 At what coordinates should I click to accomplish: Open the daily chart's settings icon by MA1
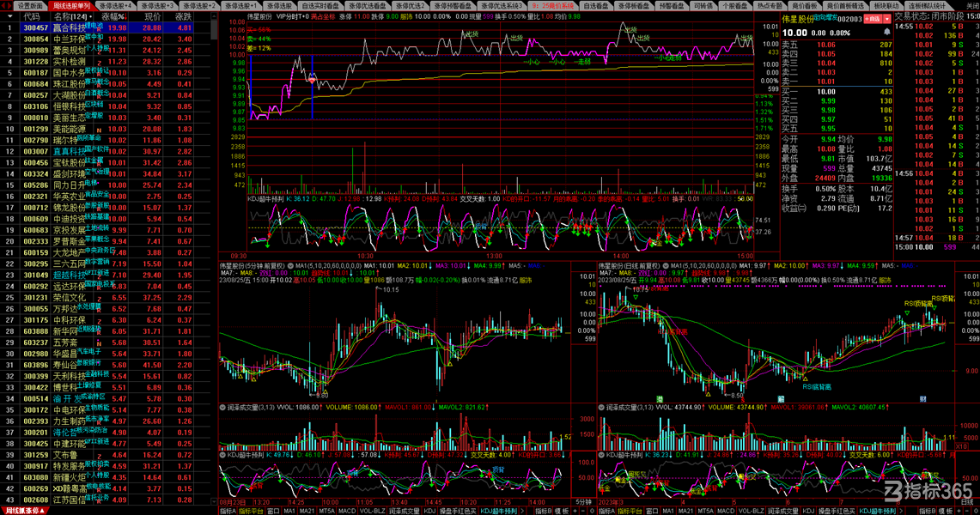pos(665,266)
